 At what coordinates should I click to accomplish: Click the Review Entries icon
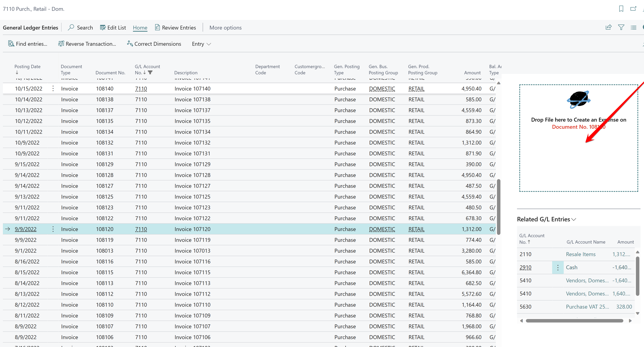click(x=157, y=27)
